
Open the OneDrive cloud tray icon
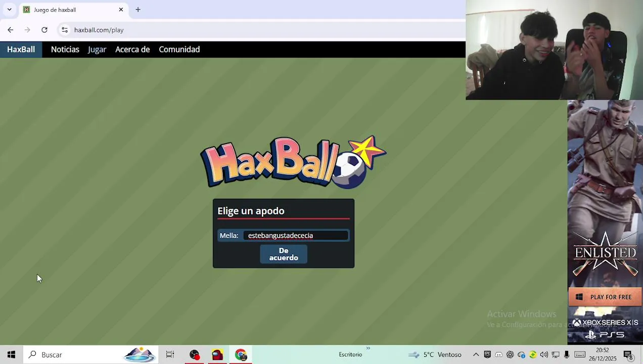tap(522, 355)
